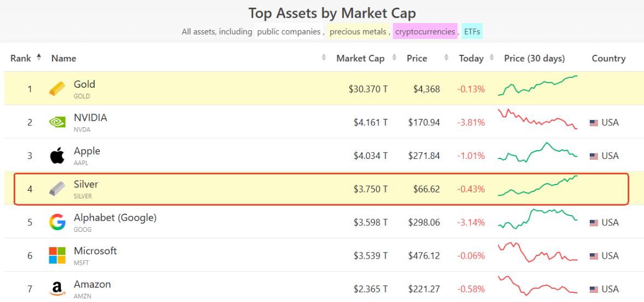Image resolution: width=644 pixels, height=302 pixels.
Task: Sort by Price column header
Action: (417, 59)
